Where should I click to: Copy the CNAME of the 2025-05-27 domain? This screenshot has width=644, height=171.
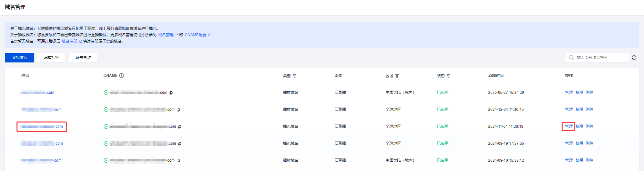[x=171, y=93]
